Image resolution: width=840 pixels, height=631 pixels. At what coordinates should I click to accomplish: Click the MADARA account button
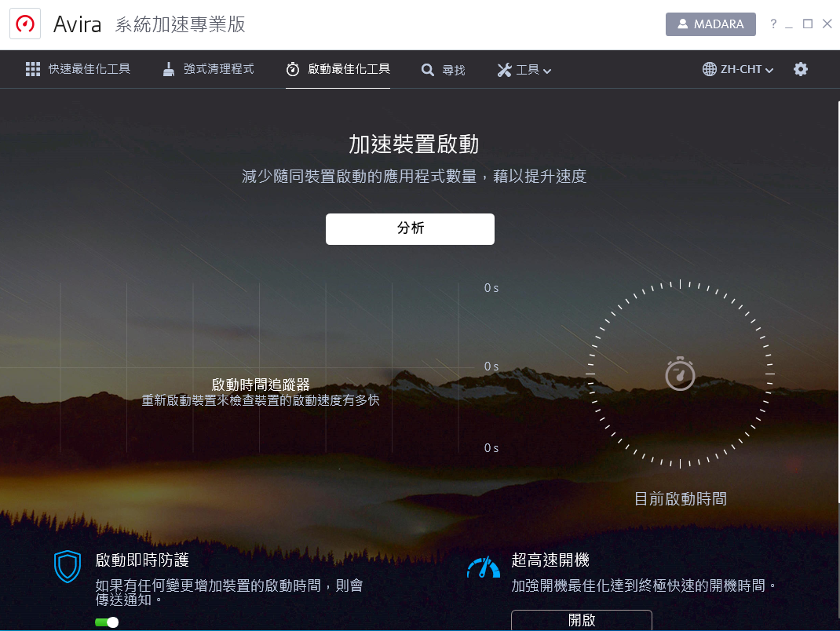710,24
